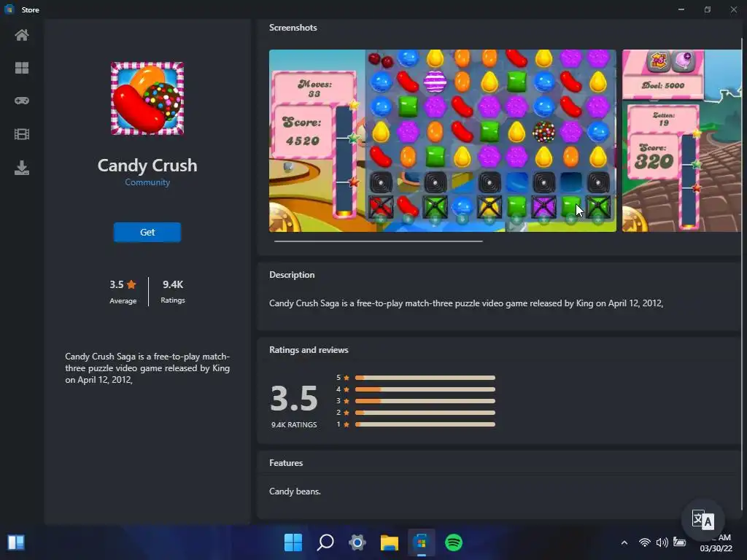The image size is (747, 560).
Task: Click the 'Ratings and reviews' heading
Action: 309,350
